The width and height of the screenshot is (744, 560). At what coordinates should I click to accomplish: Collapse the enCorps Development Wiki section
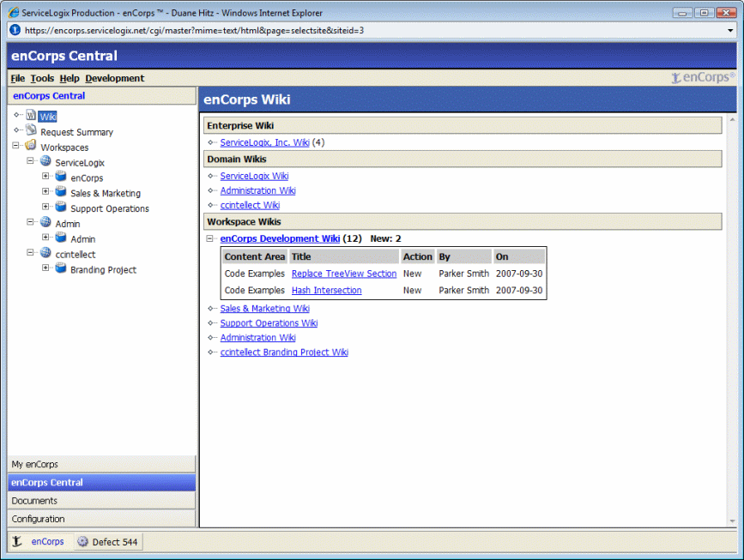(x=209, y=238)
